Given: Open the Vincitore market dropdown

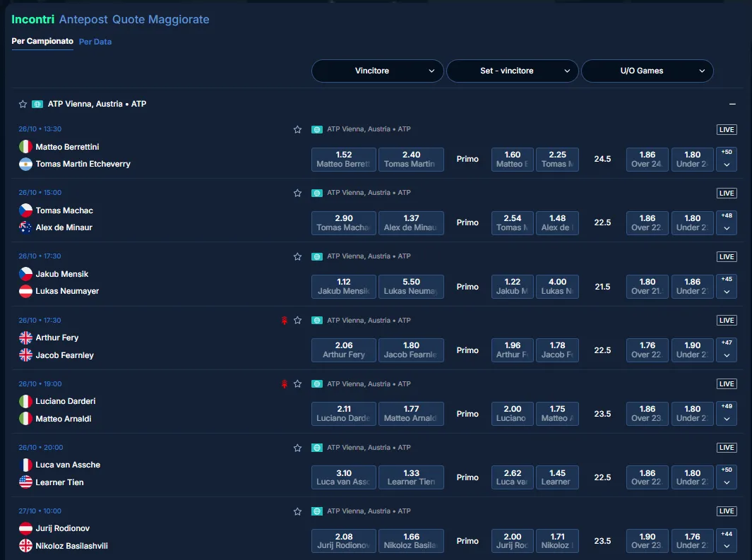Looking at the screenshot, I should coord(378,71).
